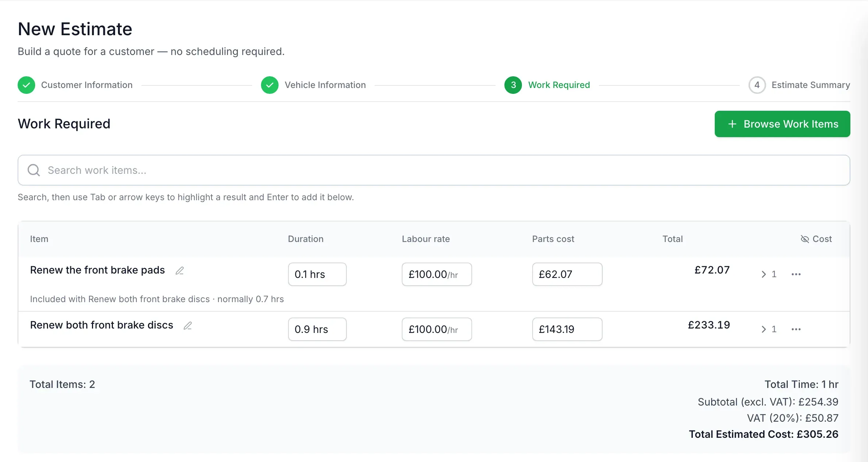Open more options for brake discs row
This screenshot has width=868, height=462.
(796, 329)
